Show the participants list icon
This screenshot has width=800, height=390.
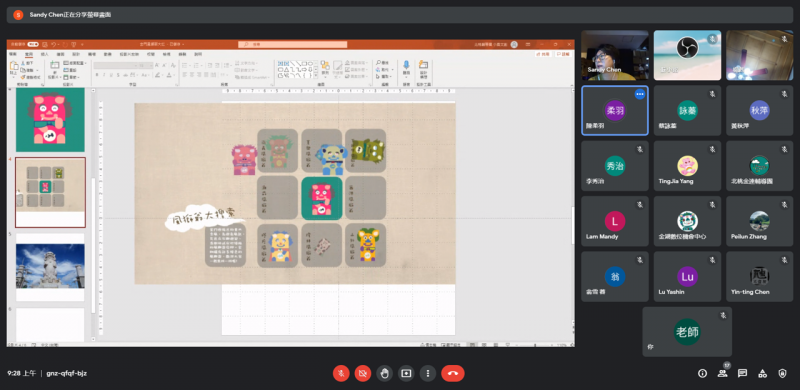(722, 374)
